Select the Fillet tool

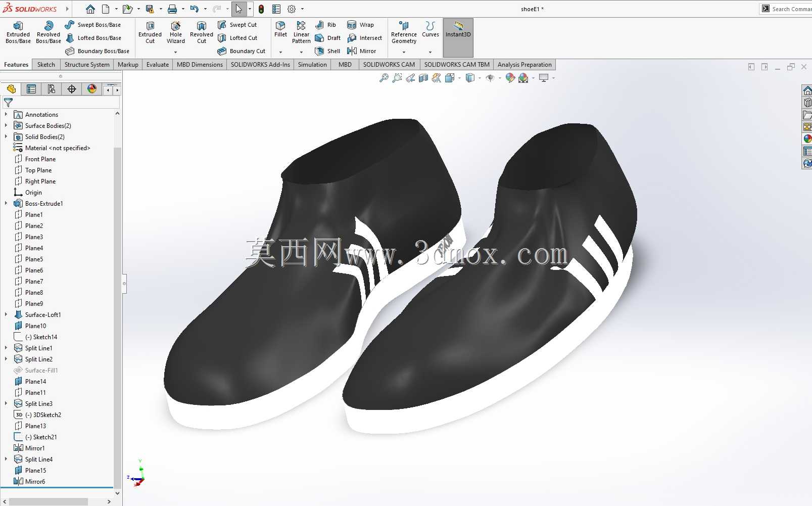point(280,29)
